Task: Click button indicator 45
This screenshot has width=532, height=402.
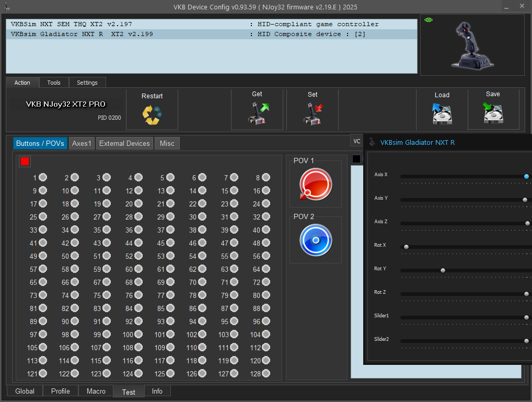Action: [170, 243]
